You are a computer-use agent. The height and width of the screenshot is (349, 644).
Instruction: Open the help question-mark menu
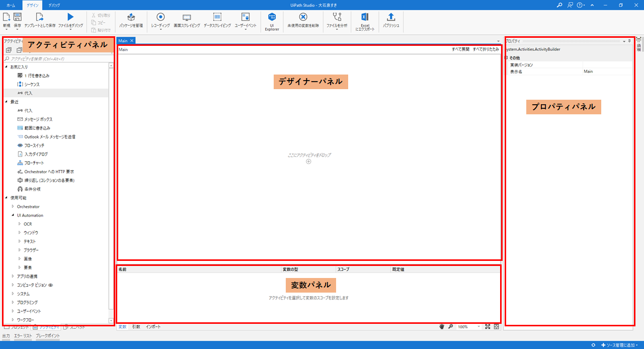tap(581, 5)
